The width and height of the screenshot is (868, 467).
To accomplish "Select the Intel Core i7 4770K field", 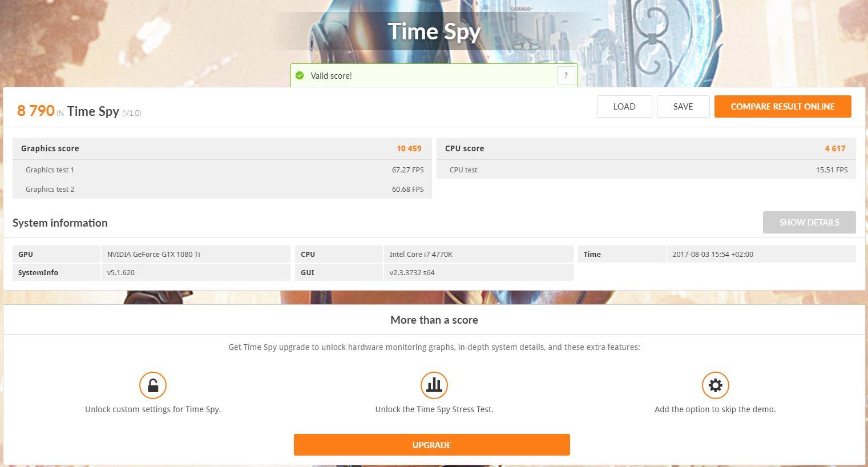I will 478,254.
